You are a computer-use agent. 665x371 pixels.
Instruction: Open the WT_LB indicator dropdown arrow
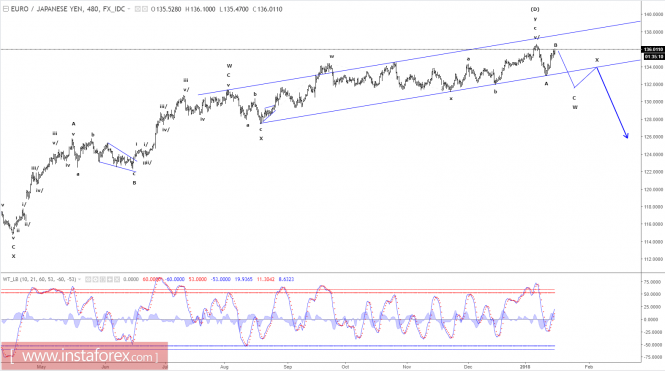click(79, 279)
